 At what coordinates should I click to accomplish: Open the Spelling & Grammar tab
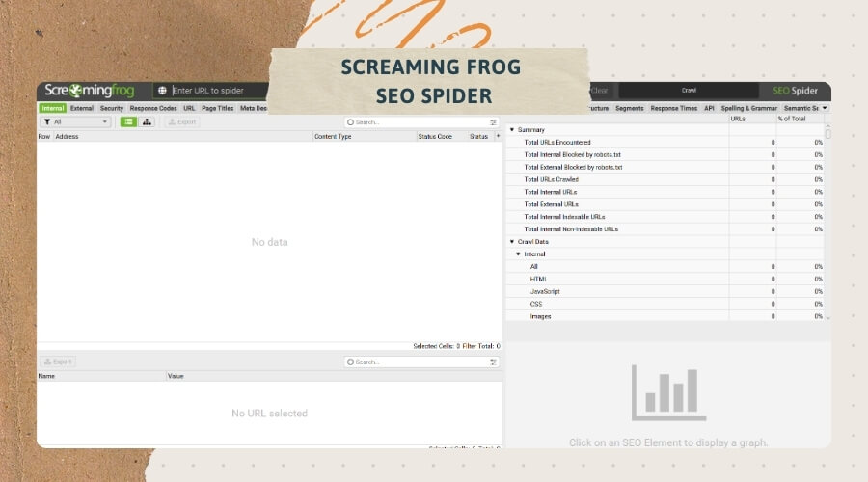(749, 109)
